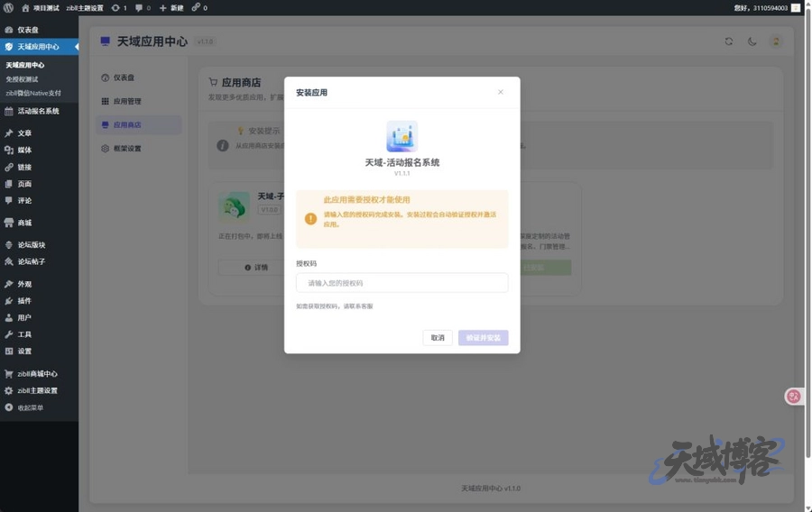Open 框架设置 in app center navigation
Screen dimensions: 812x512
[139, 149]
